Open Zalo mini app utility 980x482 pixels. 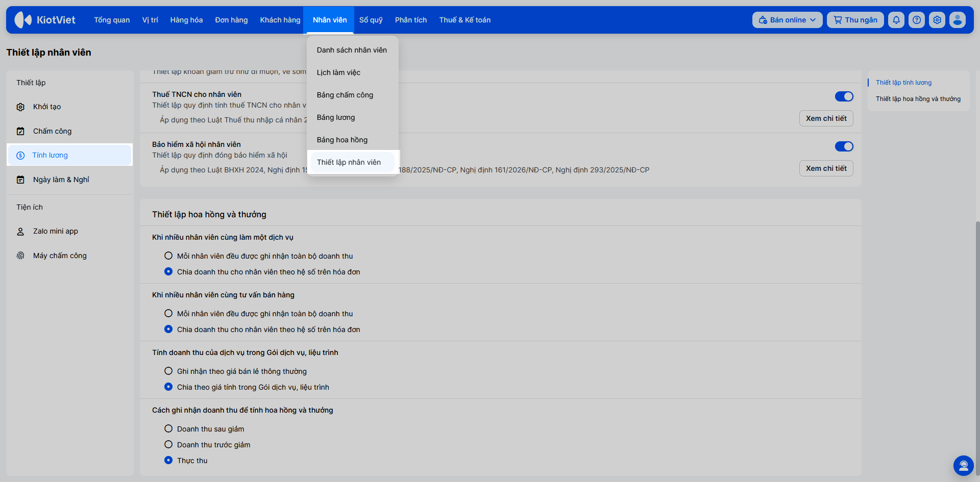(x=69, y=232)
